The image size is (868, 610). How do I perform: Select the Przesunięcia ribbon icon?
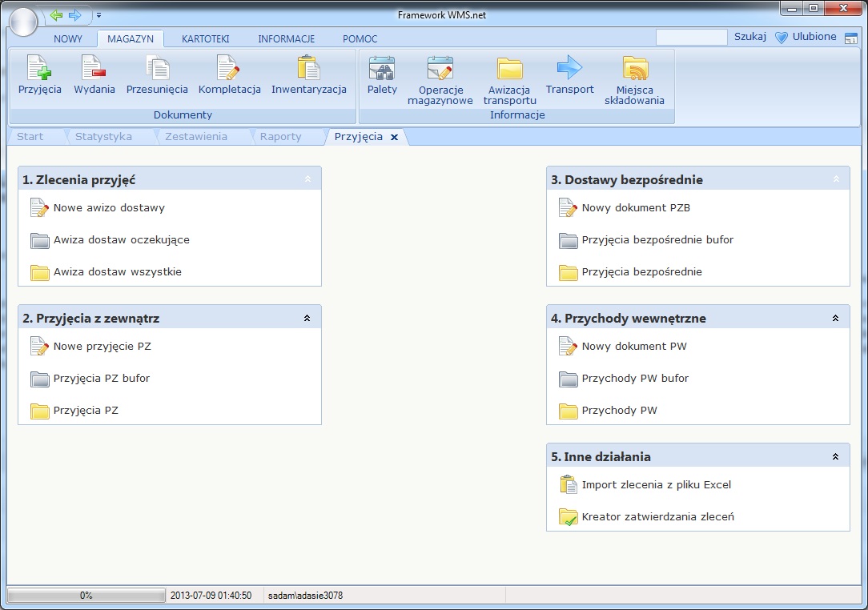point(157,70)
